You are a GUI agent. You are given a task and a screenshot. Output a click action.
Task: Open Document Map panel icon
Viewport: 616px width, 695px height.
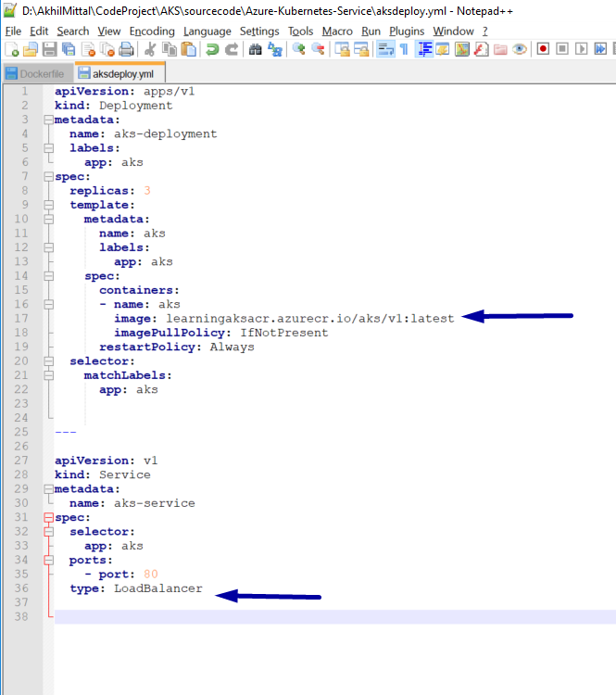pos(462,49)
